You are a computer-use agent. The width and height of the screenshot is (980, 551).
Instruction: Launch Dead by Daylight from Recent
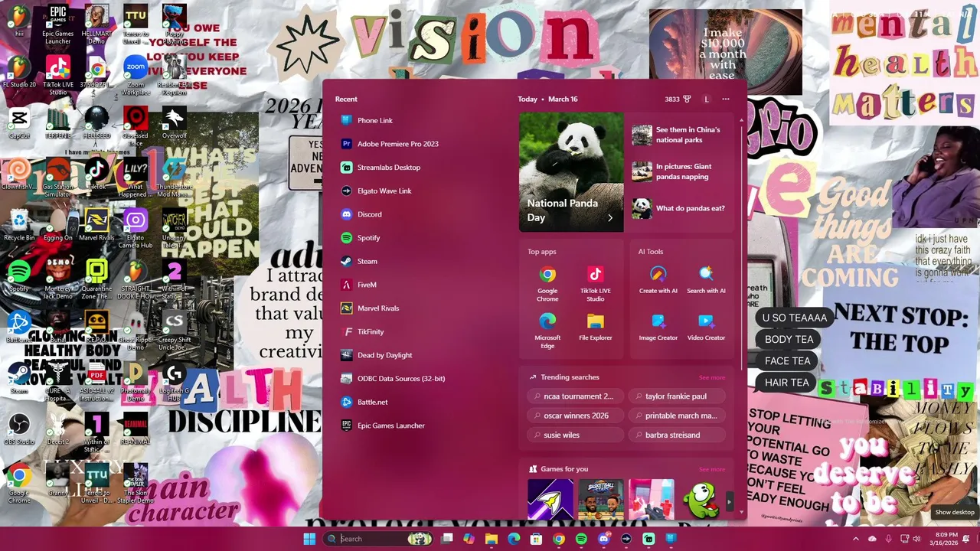[417, 355]
